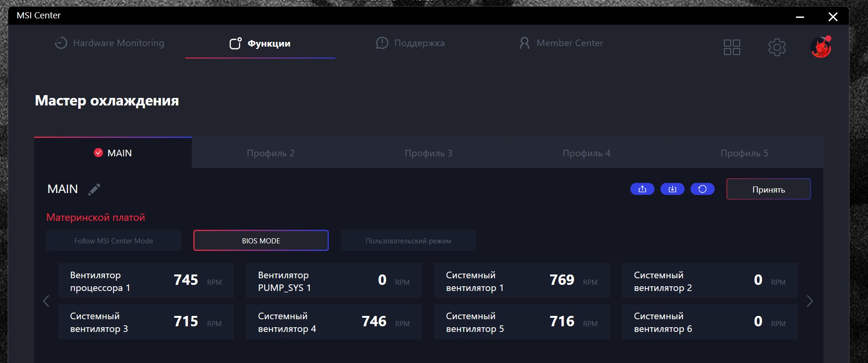Click the Принять button

click(769, 189)
